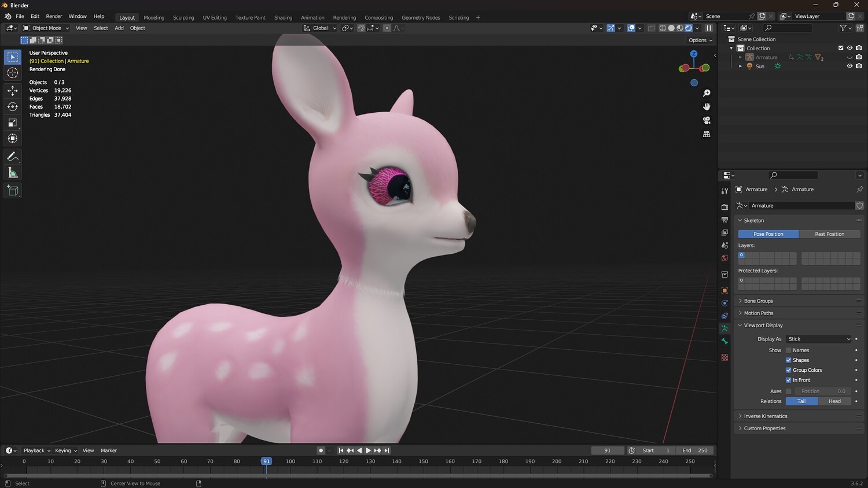Switch to solid viewport shading
The image size is (868, 488).
coord(671,28)
